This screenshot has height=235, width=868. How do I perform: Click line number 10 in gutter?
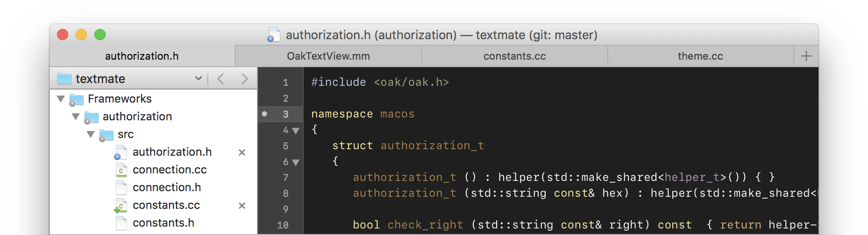283,225
